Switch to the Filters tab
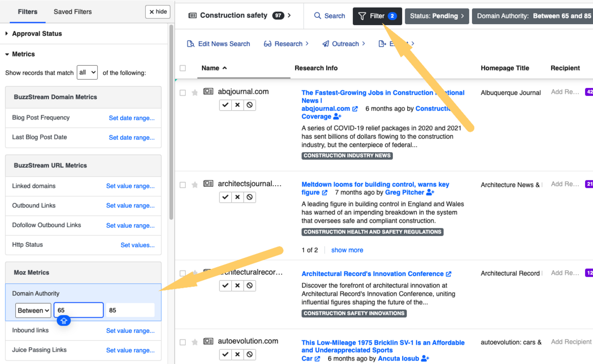Viewport: 593px width, 364px height. coord(28,11)
